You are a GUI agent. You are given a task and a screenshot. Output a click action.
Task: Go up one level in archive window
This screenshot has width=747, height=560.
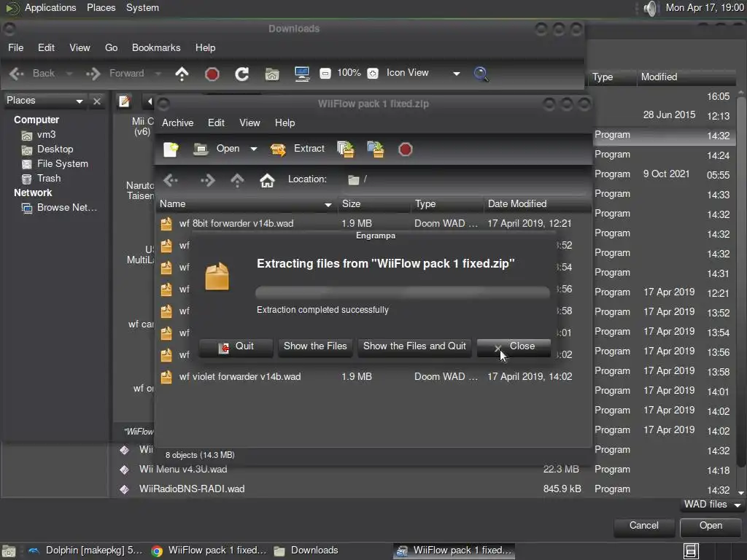pyautogui.click(x=237, y=180)
